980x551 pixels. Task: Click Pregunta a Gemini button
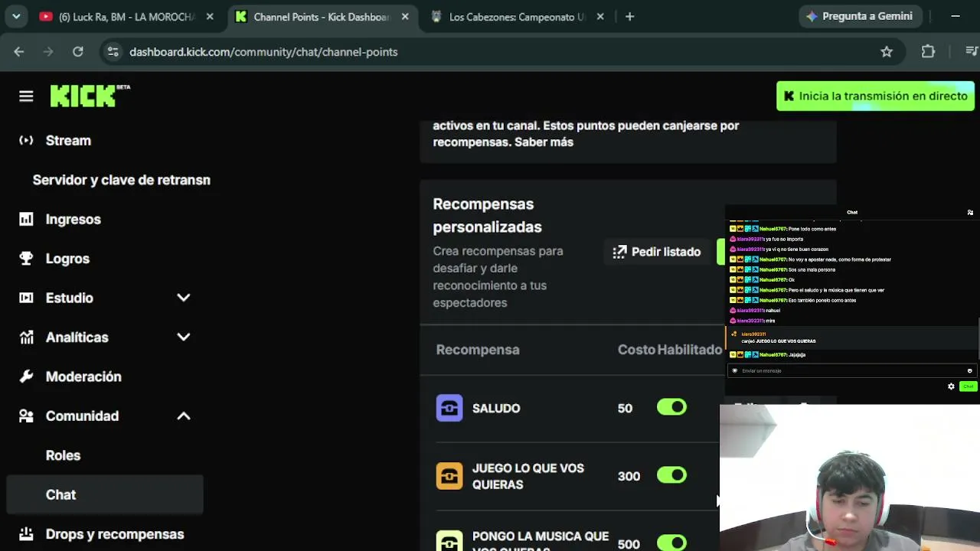coord(860,16)
